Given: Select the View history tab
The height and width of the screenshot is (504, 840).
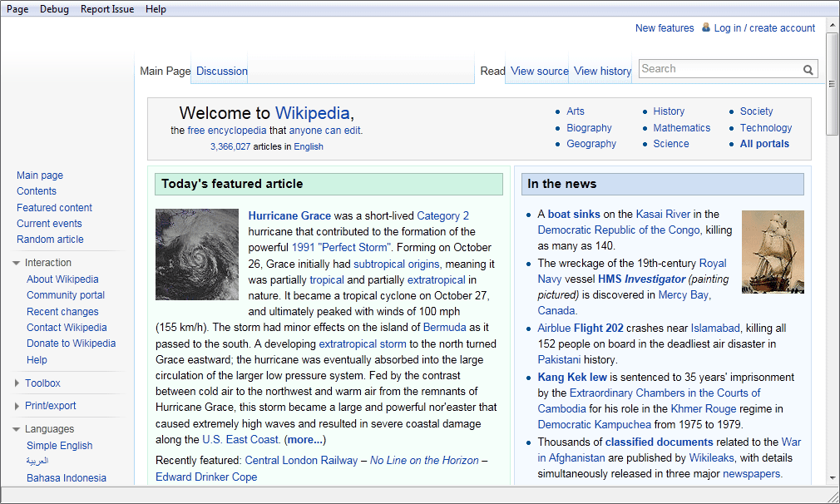Looking at the screenshot, I should click(603, 71).
